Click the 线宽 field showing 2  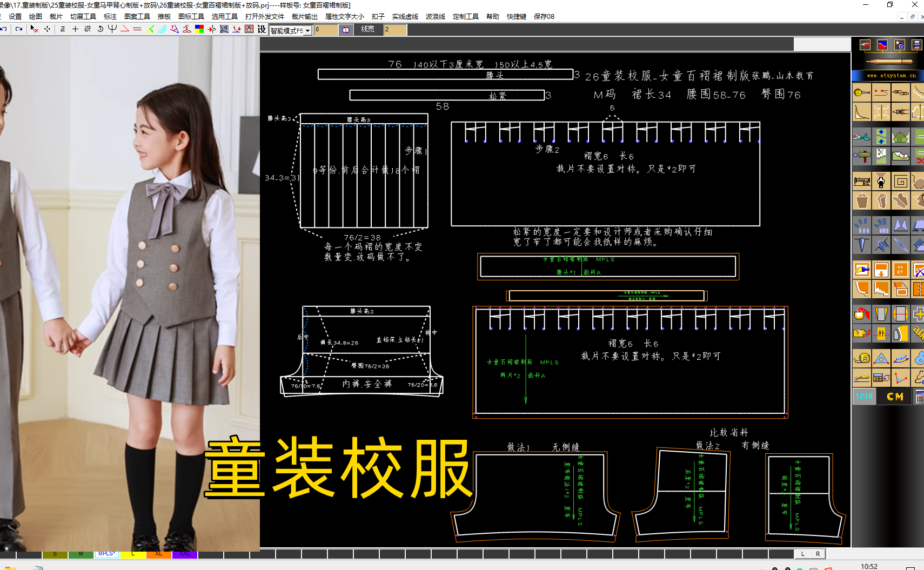tap(394, 30)
